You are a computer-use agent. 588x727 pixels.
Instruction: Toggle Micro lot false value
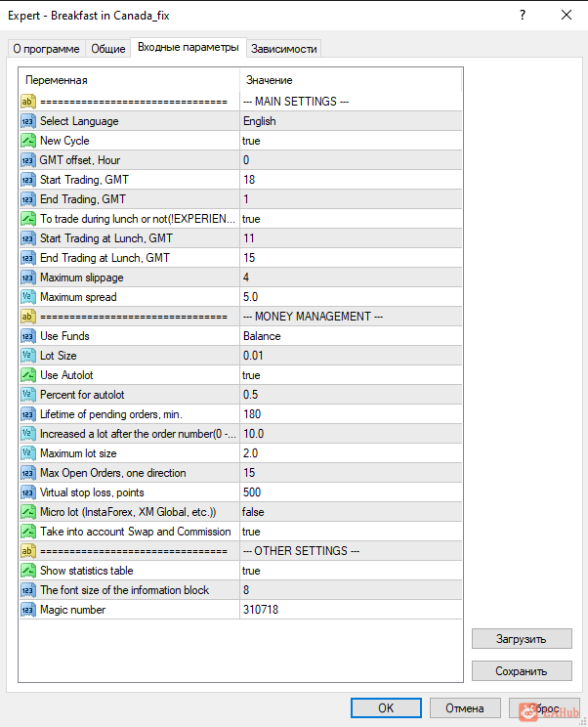tap(351, 512)
